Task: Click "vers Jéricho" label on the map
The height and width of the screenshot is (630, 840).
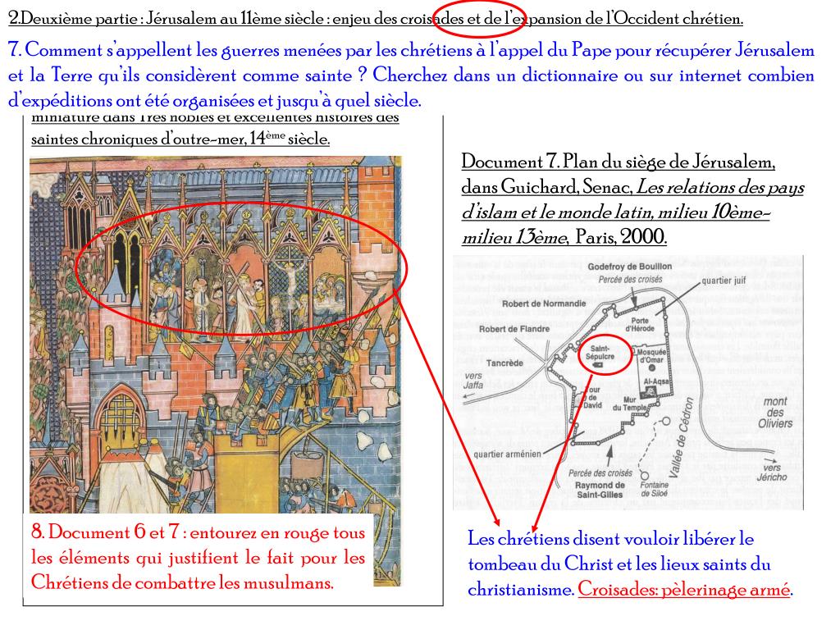Action: click(772, 472)
